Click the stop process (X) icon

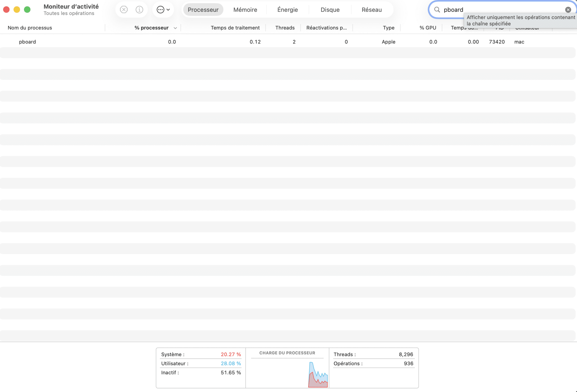pos(124,10)
